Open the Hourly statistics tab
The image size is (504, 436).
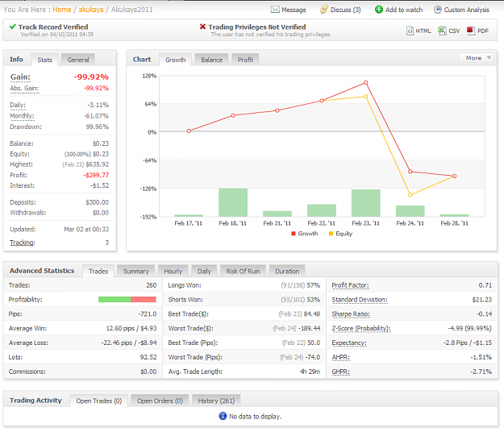click(173, 271)
